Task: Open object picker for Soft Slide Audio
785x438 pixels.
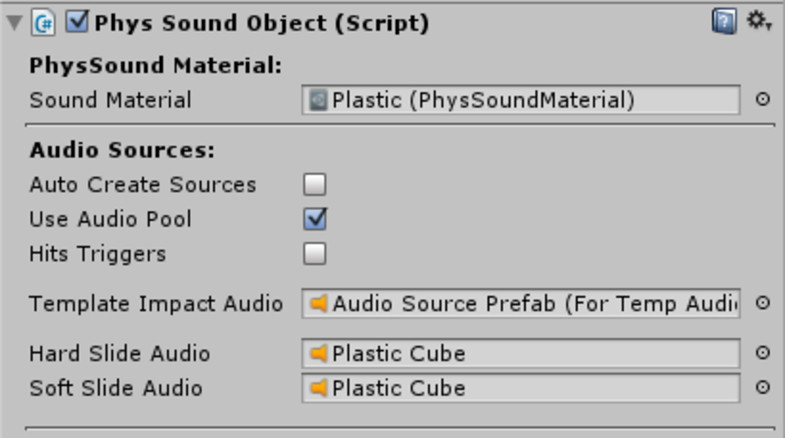Action: [x=762, y=387]
